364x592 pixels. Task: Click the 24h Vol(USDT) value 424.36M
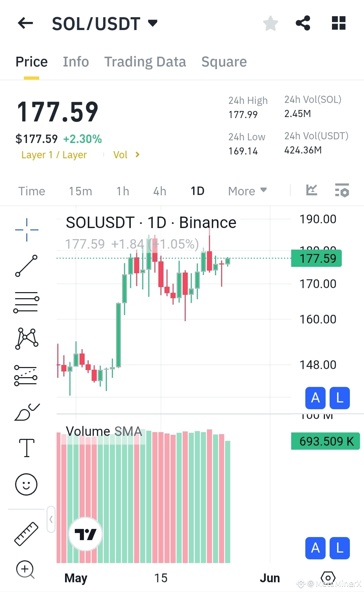(303, 150)
